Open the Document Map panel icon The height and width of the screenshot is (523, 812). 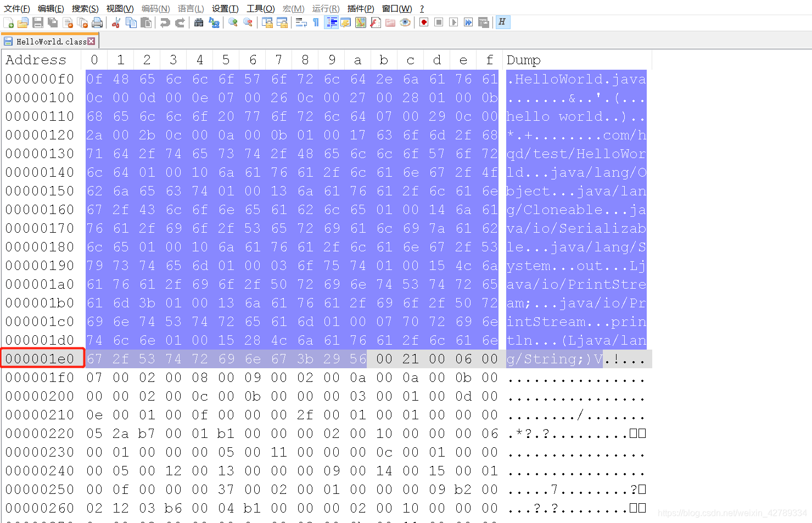pyautogui.click(x=361, y=23)
